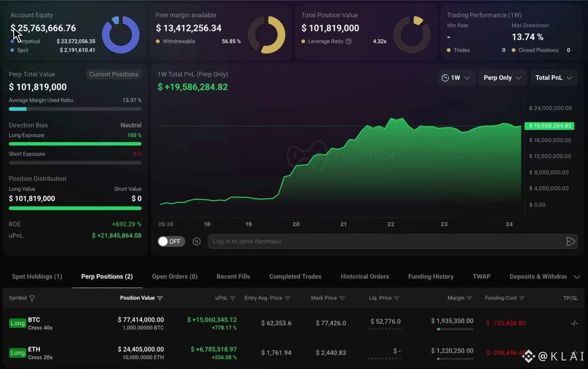This screenshot has width=588, height=369.
Task: Click ETH entry price $1,761.94
Action: tap(276, 352)
